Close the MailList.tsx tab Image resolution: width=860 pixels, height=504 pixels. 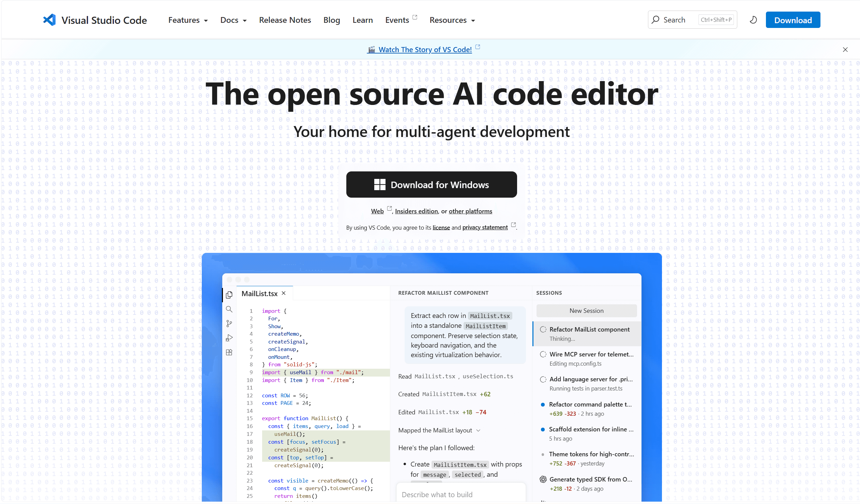pyautogui.click(x=284, y=293)
